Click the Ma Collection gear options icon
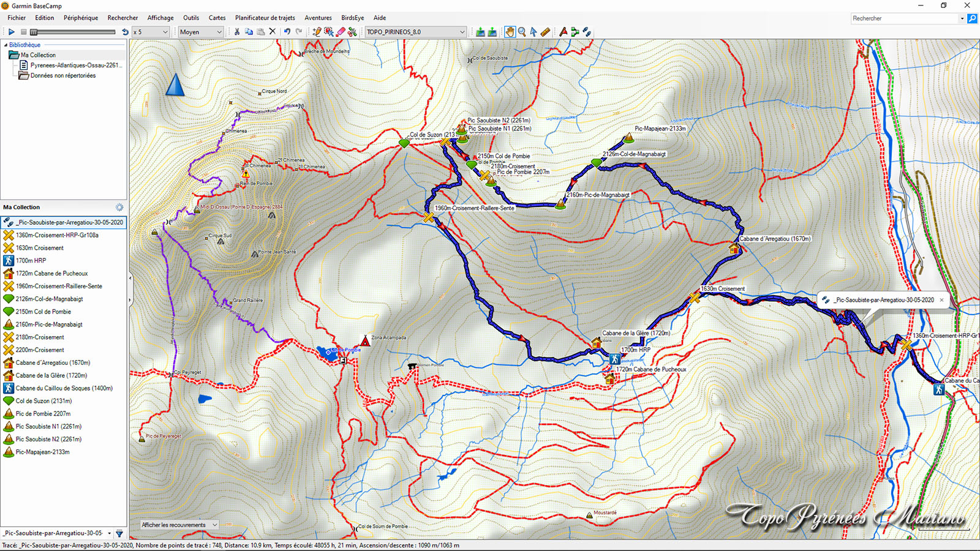The height and width of the screenshot is (551, 980). [x=119, y=207]
